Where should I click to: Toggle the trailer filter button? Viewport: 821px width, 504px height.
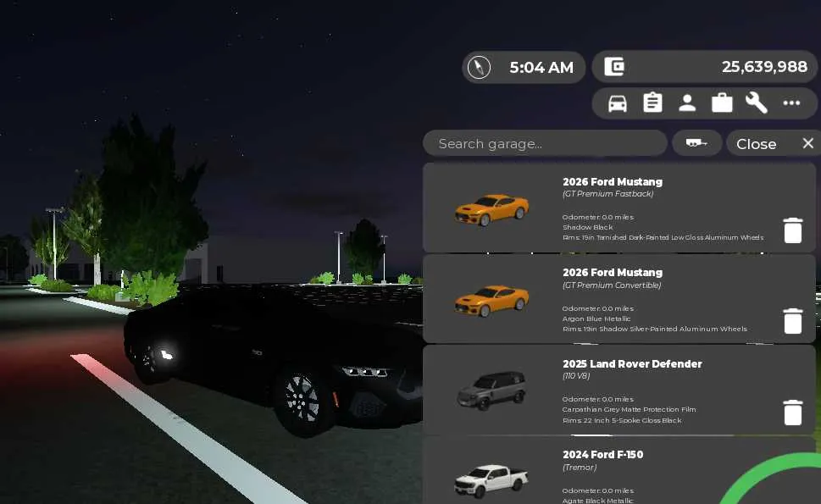(696, 143)
